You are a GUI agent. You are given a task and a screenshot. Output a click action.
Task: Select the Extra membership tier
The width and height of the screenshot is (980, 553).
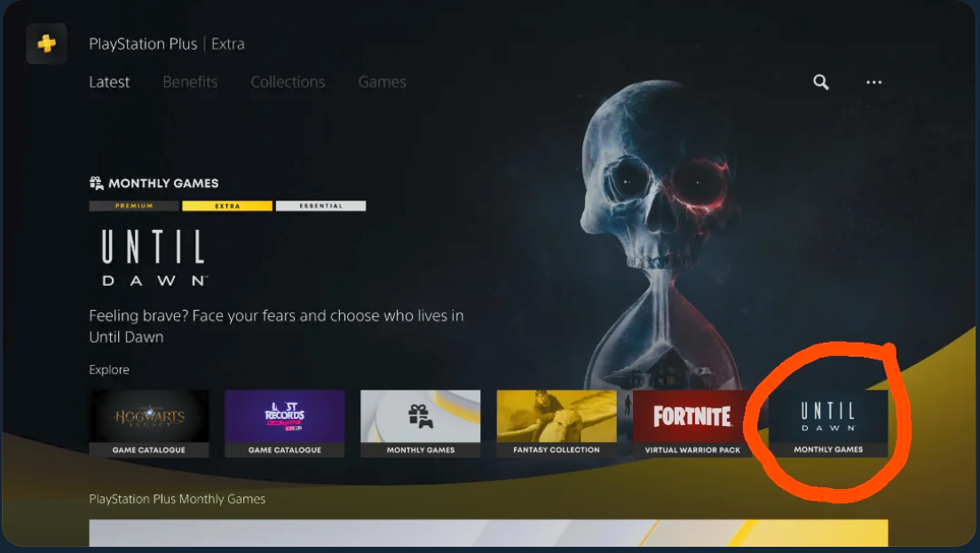[227, 205]
